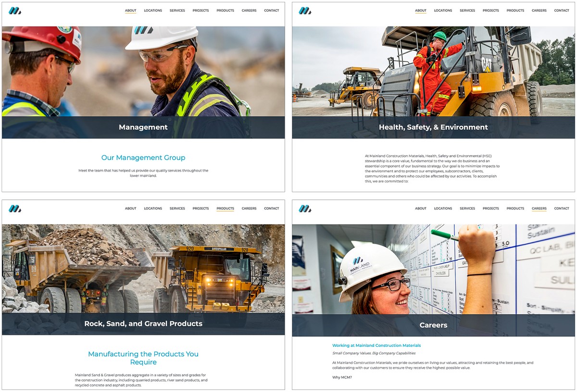Choose Projects in the Careers page menu
This screenshot has width=577, height=392.
[491, 208]
